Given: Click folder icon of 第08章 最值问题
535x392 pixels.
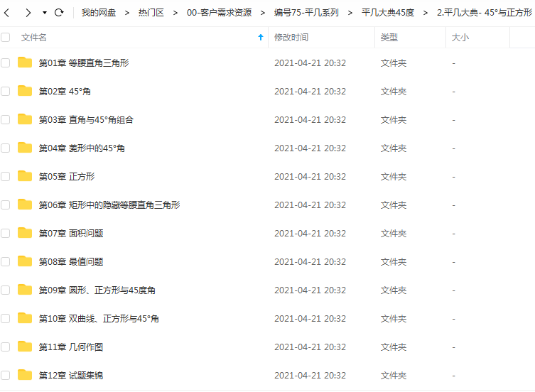Looking at the screenshot, I should tap(25, 261).
